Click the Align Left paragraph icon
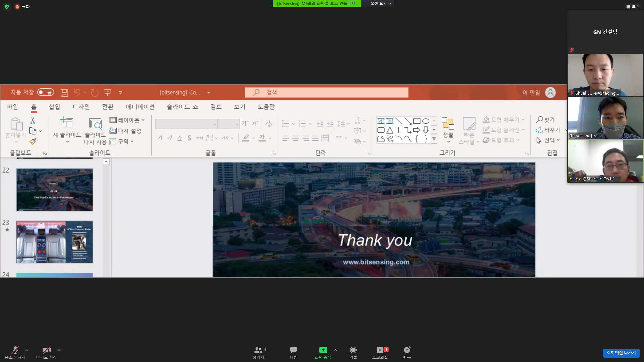644x362 pixels. point(285,138)
